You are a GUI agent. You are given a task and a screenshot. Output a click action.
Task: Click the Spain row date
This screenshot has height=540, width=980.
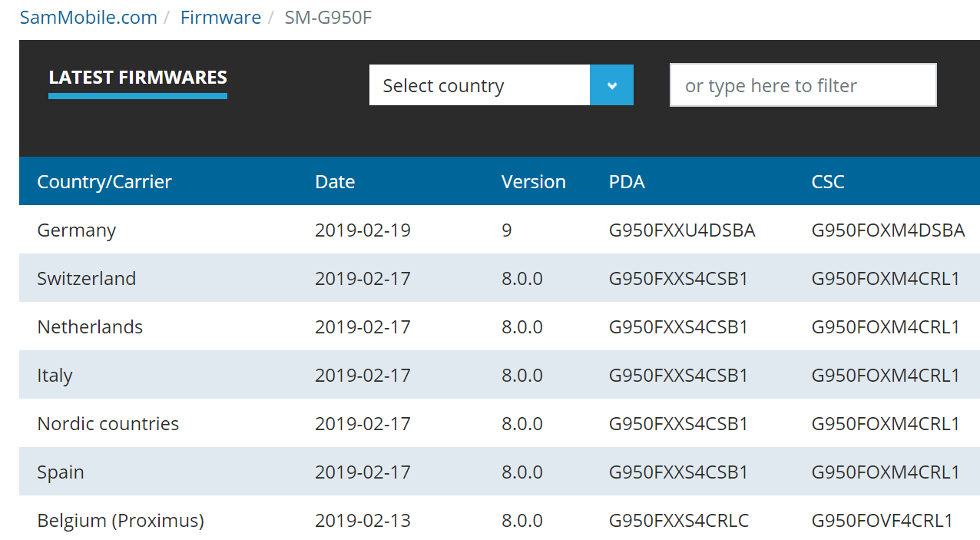pyautogui.click(x=363, y=472)
